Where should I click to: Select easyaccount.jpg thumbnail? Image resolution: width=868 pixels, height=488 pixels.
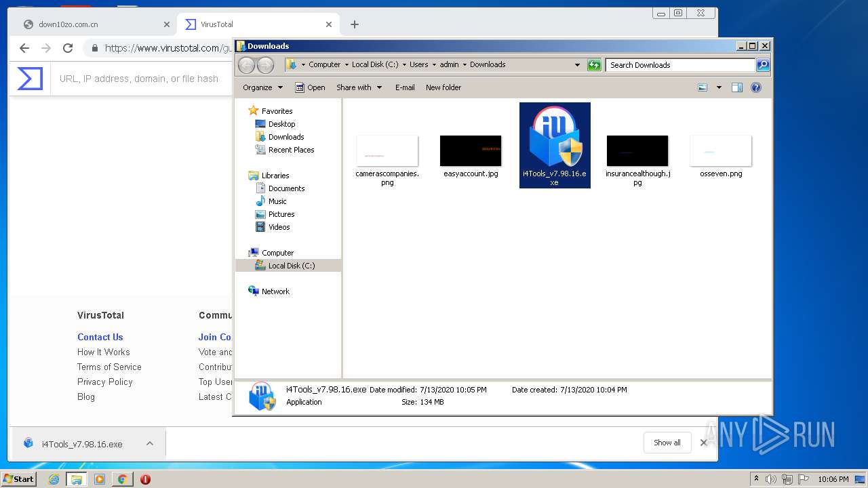tap(471, 150)
